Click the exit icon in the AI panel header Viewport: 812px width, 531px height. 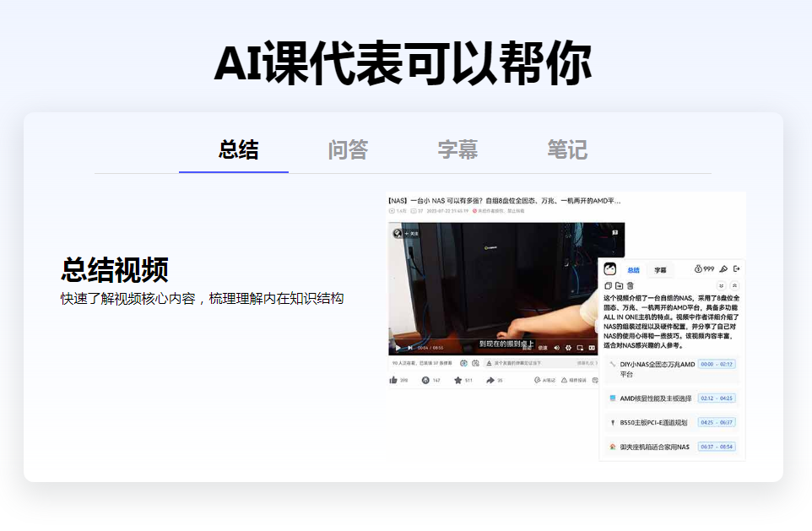(x=736, y=268)
